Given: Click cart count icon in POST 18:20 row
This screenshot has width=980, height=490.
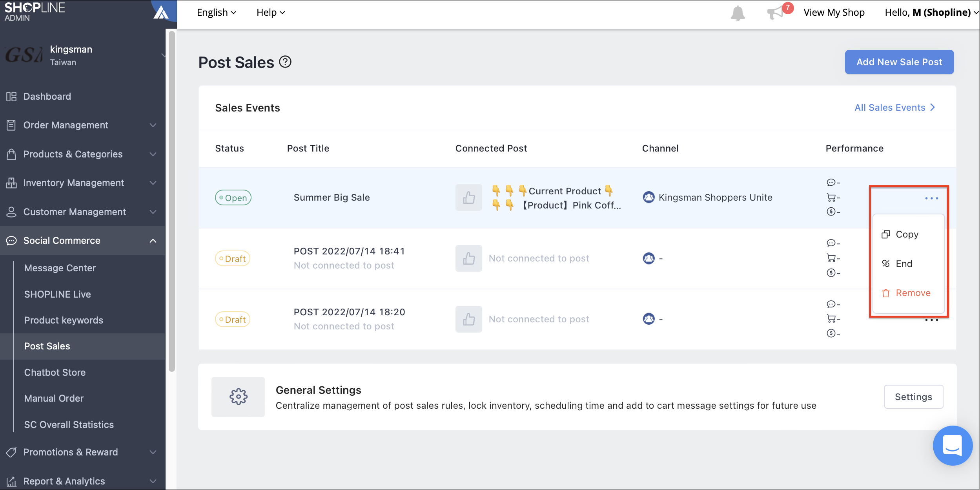Looking at the screenshot, I should coord(831,318).
